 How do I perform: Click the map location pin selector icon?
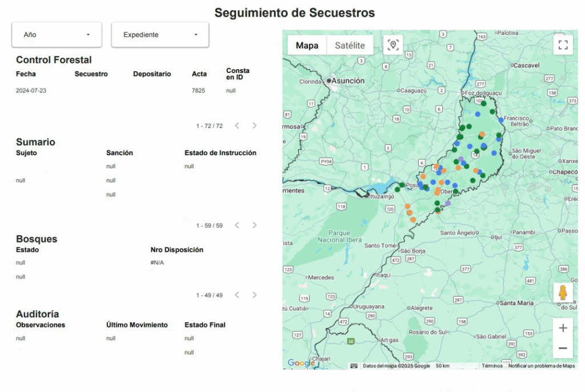392,45
